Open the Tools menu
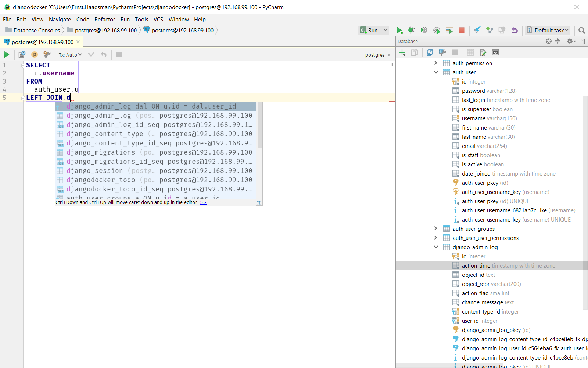This screenshot has height=368, width=588. point(141,20)
